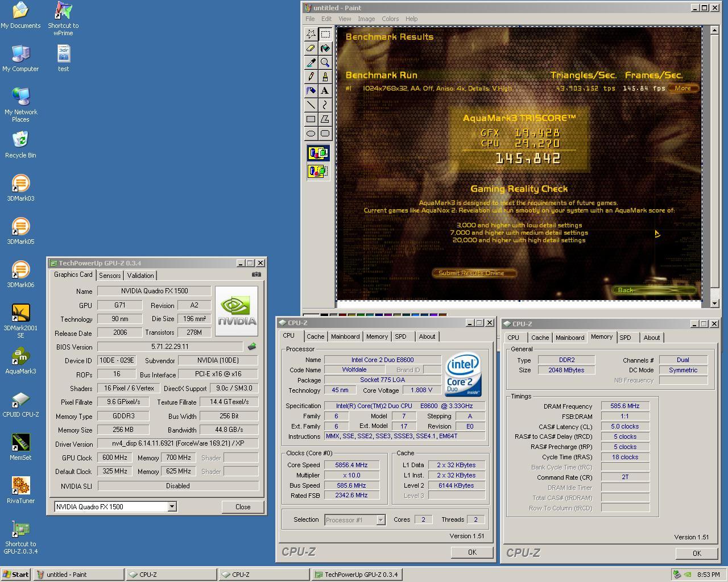The height and width of the screenshot is (582, 728).
Task: Pick the dark red color swatch in Paint palette
Action: [x=342, y=315]
